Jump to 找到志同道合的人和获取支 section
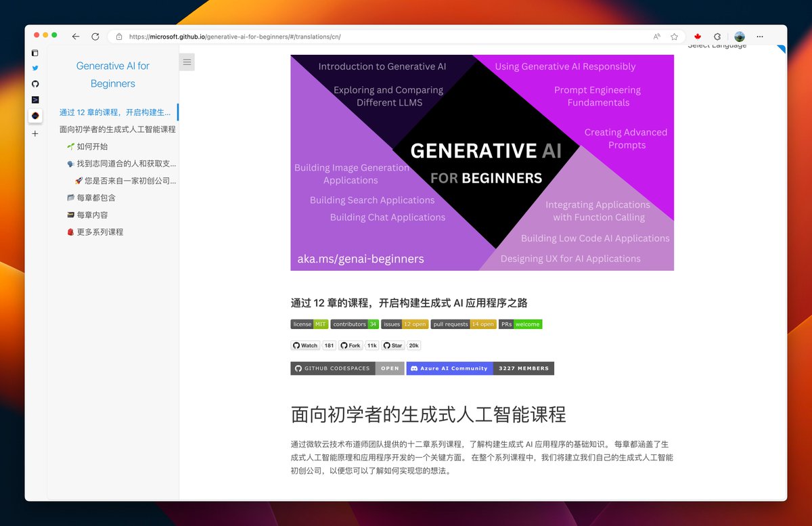This screenshot has height=526, width=812. (122, 164)
